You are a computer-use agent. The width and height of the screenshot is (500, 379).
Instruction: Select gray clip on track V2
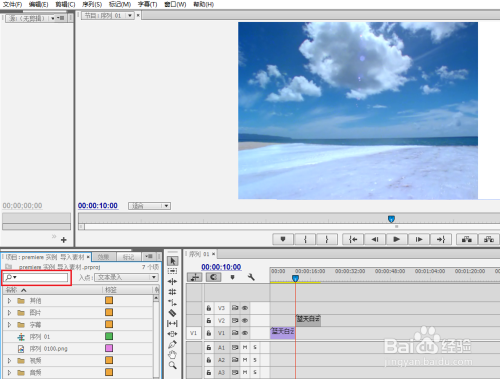(x=308, y=320)
